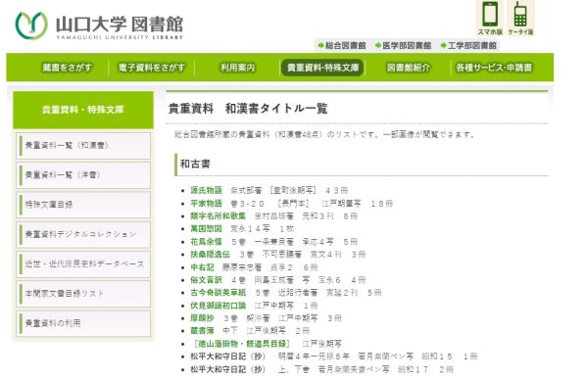Open sidebar item 貴重資料一覧（洋書）
Viewport: 588px width, 381px height.
(x=83, y=175)
